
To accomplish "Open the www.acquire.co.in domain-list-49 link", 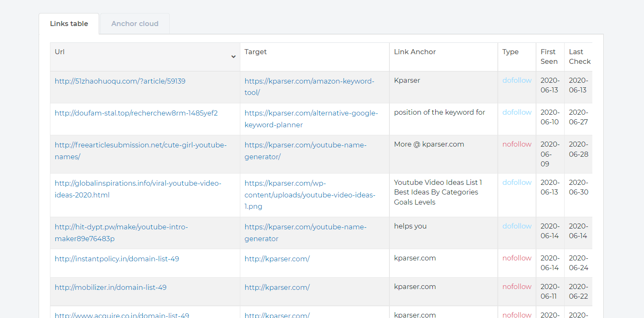I will [122, 315].
